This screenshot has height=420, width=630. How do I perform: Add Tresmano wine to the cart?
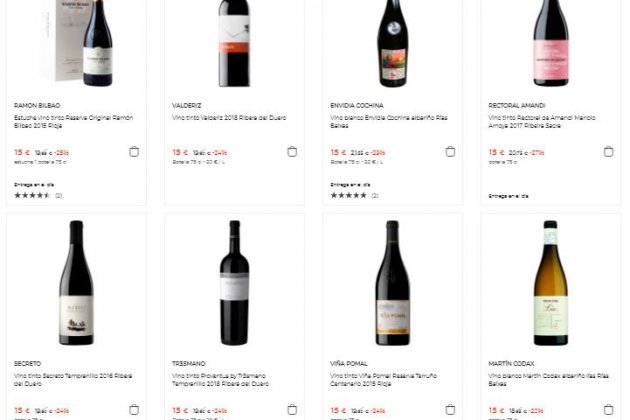(292, 410)
